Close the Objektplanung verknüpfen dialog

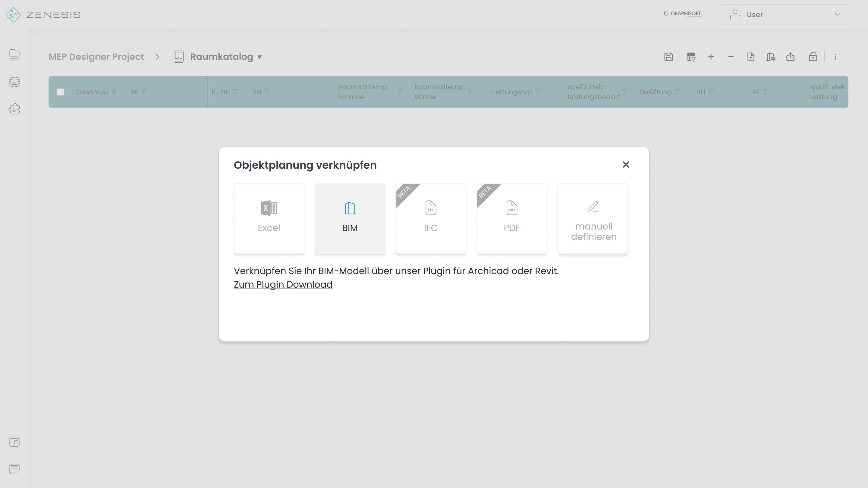pos(626,165)
